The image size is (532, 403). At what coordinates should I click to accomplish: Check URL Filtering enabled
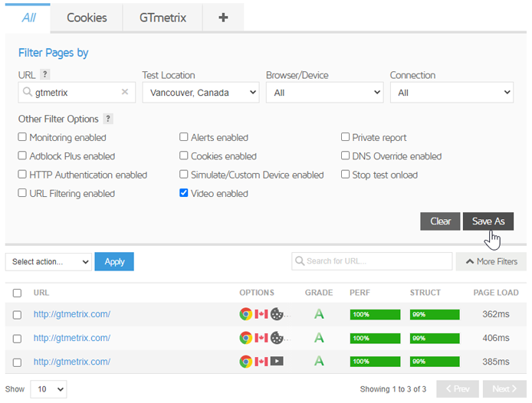(22, 192)
